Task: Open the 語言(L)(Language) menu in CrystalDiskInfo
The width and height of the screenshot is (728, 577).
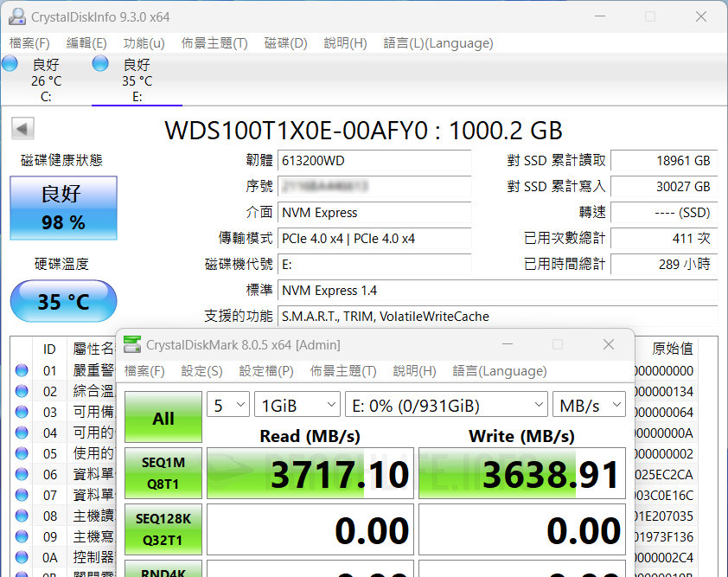Action: (x=437, y=43)
